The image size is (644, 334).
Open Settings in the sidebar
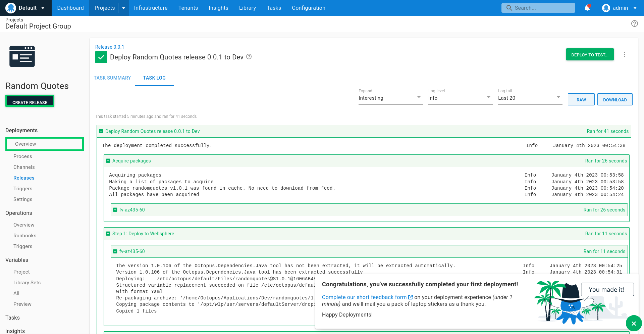23,199
